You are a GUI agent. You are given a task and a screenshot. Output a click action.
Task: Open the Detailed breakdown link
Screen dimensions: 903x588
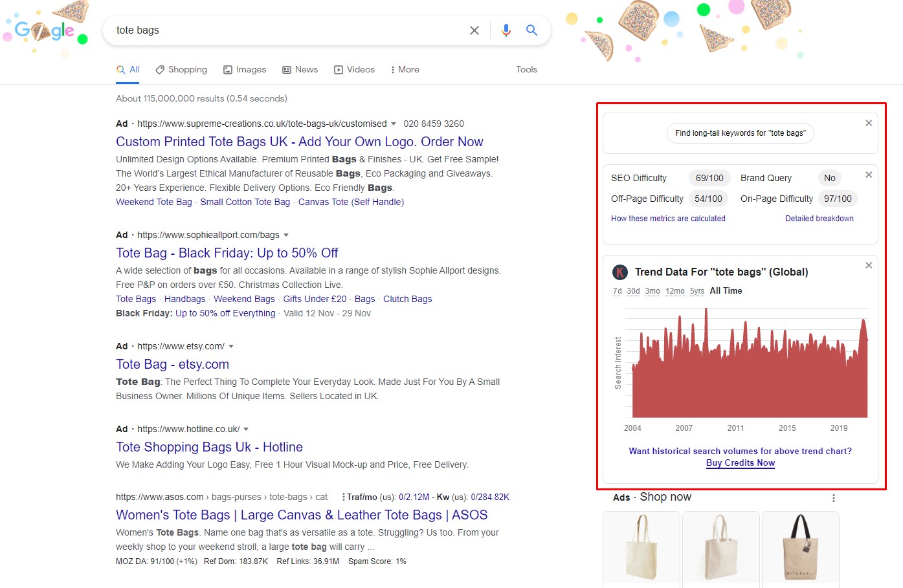coord(819,219)
